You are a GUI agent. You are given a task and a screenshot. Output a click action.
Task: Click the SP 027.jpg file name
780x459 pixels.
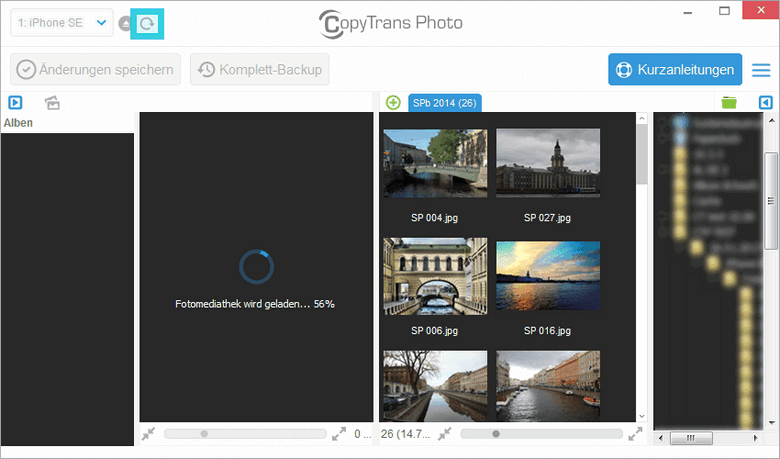[547, 218]
